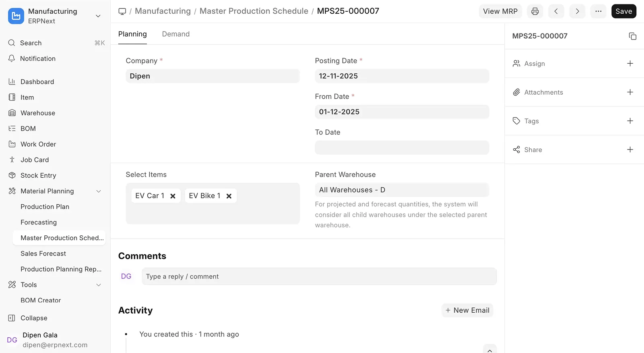Click the To Date input field
The width and height of the screenshot is (644, 353).
(402, 148)
